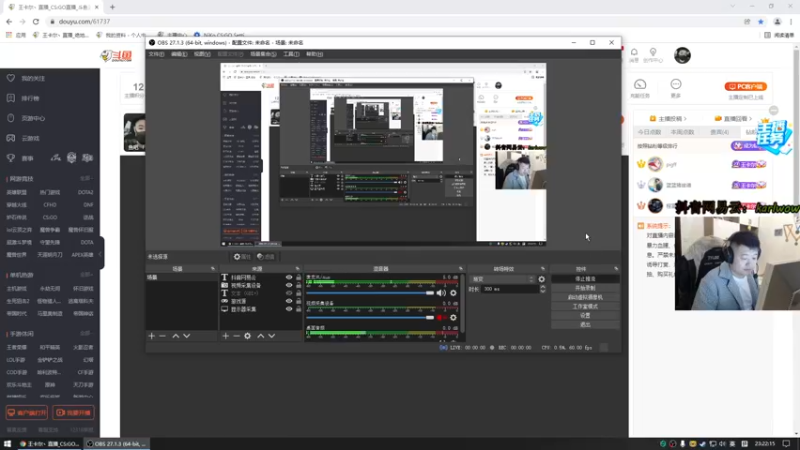Open the More ellipsis icon in Douyu
The width and height of the screenshot is (800, 450).
[x=676, y=84]
